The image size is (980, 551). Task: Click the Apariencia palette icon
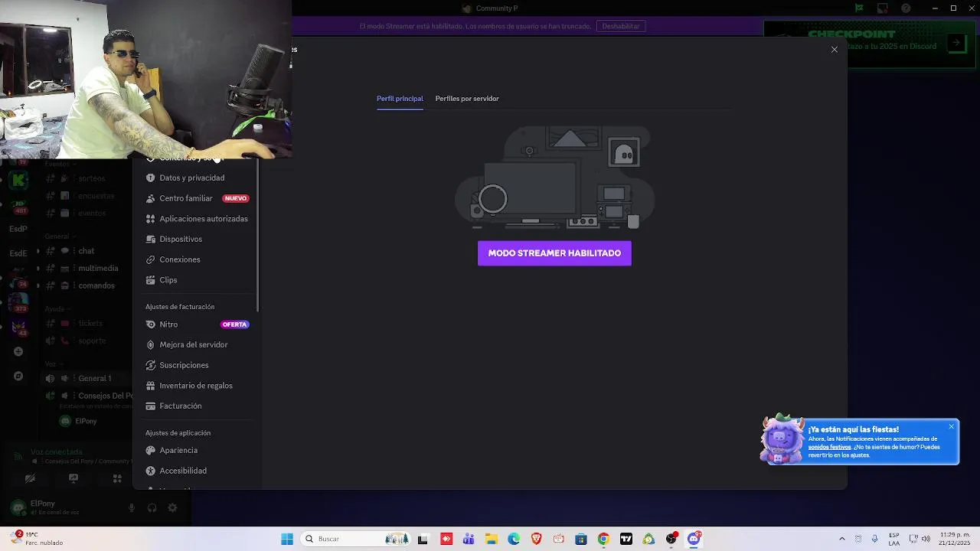(x=150, y=450)
